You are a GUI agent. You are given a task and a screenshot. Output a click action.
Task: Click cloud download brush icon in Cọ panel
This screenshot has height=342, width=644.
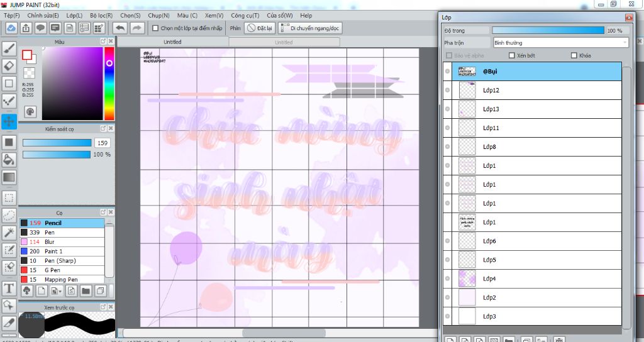[x=26, y=290]
